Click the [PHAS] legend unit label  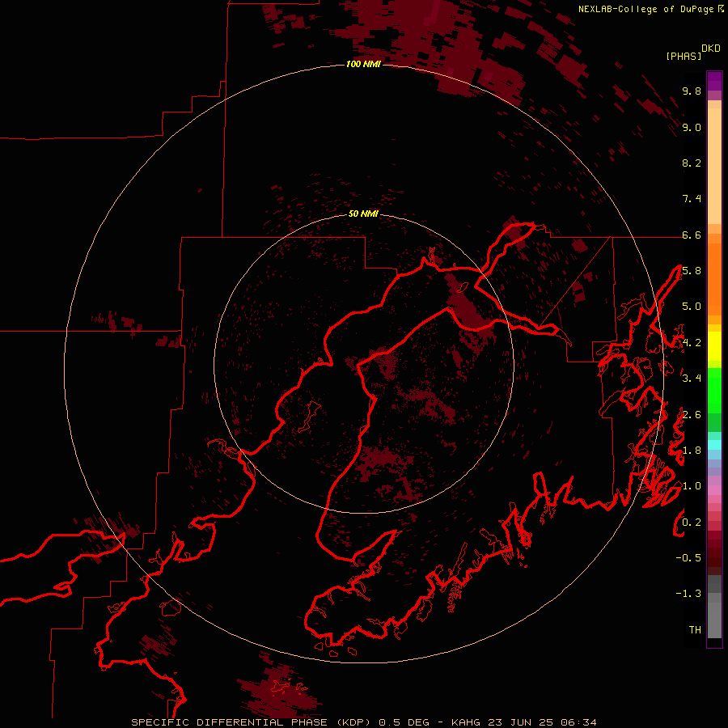[x=684, y=56]
